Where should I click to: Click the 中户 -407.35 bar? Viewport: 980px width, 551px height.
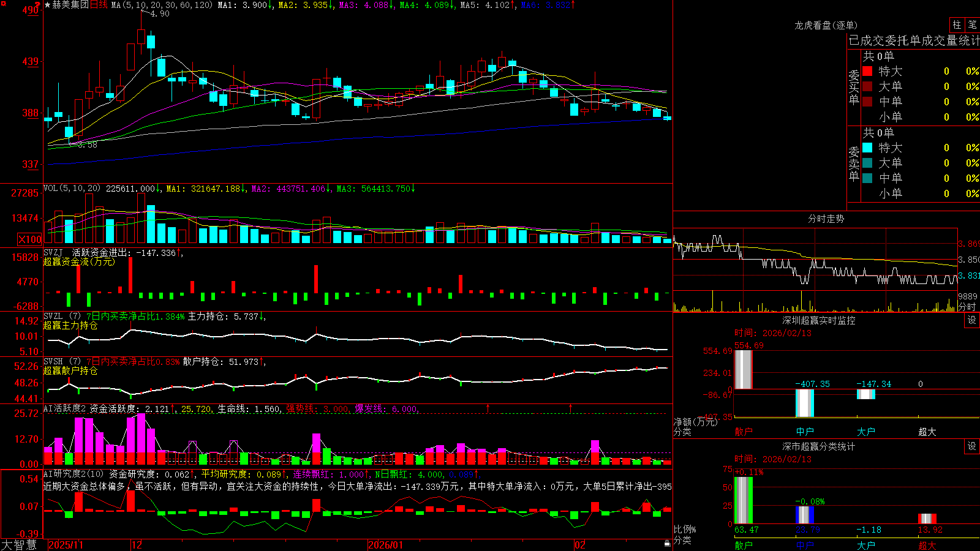click(x=805, y=403)
